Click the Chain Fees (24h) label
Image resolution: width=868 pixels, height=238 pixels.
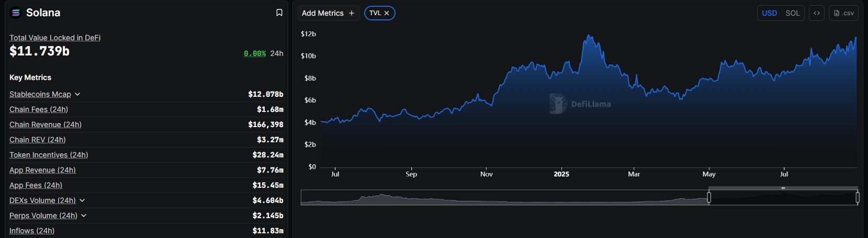point(39,109)
